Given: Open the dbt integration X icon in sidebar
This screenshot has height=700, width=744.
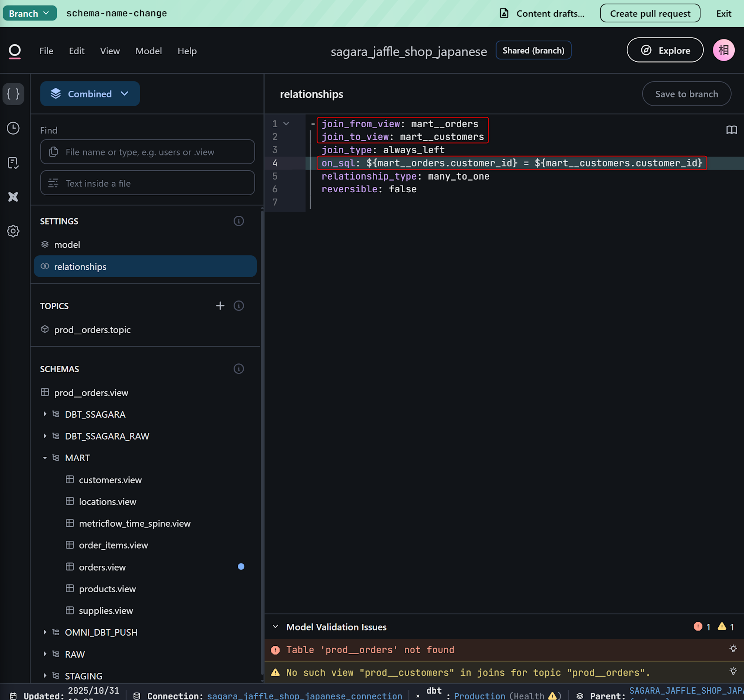Looking at the screenshot, I should tap(13, 197).
